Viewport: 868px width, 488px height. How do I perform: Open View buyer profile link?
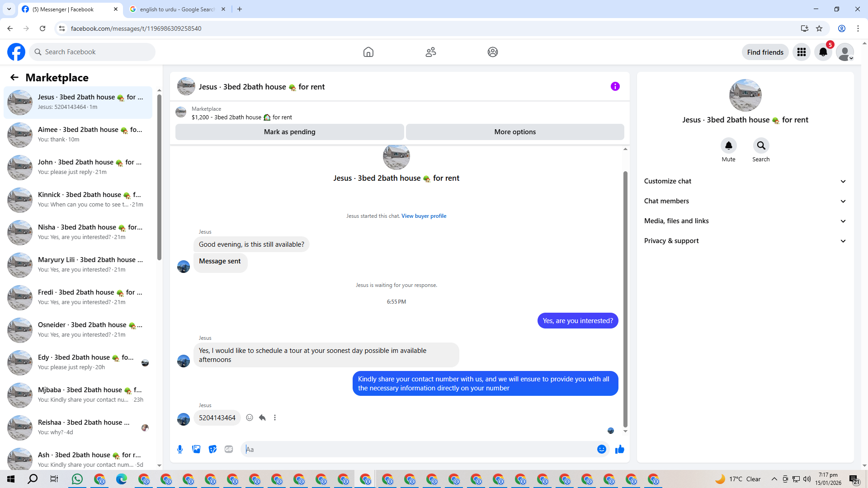tap(424, 216)
